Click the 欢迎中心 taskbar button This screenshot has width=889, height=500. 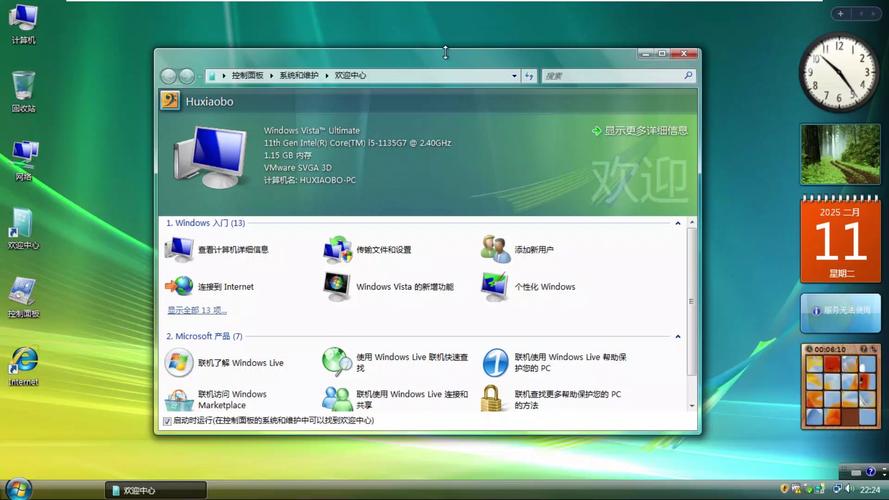pyautogui.click(x=155, y=490)
